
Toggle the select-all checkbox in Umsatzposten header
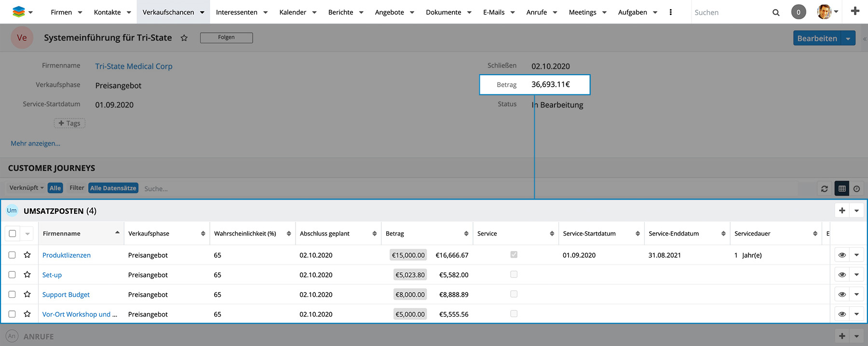pos(13,234)
